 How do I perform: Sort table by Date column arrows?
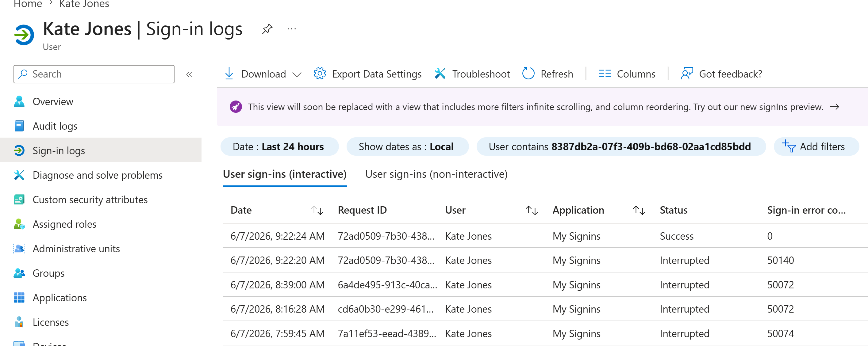click(x=317, y=210)
